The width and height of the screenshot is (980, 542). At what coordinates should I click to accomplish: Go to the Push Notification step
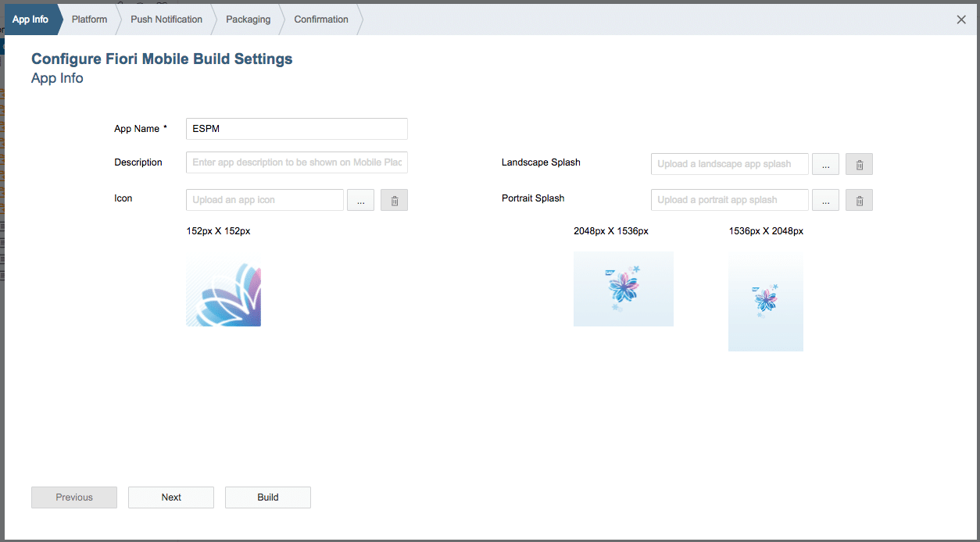click(x=166, y=20)
